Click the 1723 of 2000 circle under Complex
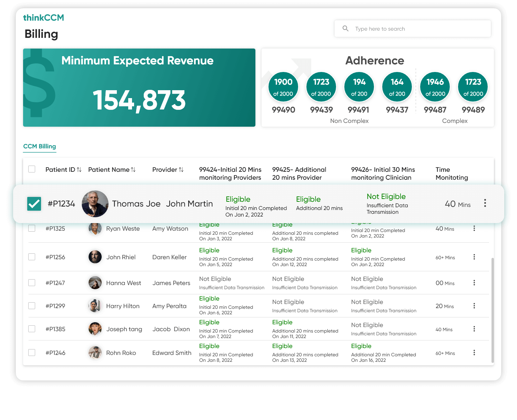The height and width of the screenshot is (420, 517). (x=473, y=87)
